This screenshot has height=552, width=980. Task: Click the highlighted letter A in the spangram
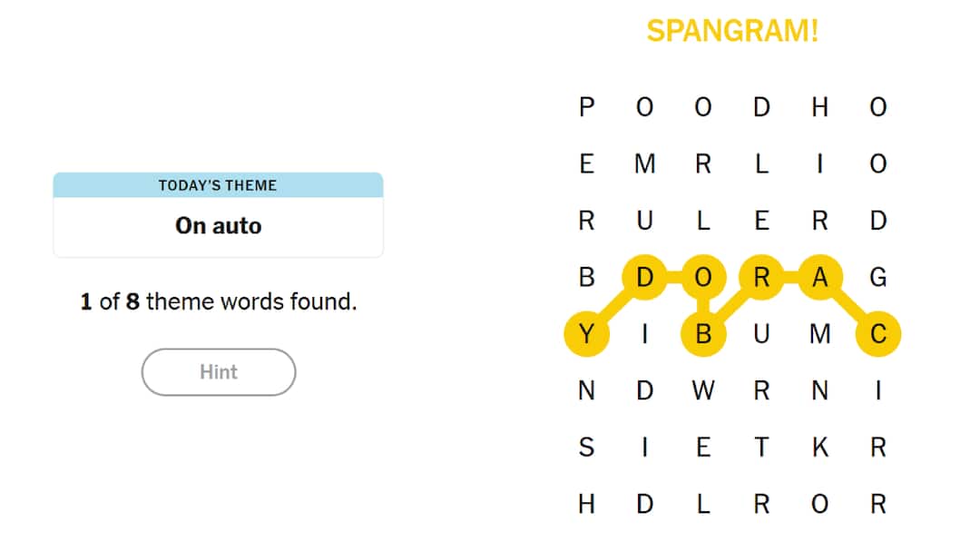[820, 278]
